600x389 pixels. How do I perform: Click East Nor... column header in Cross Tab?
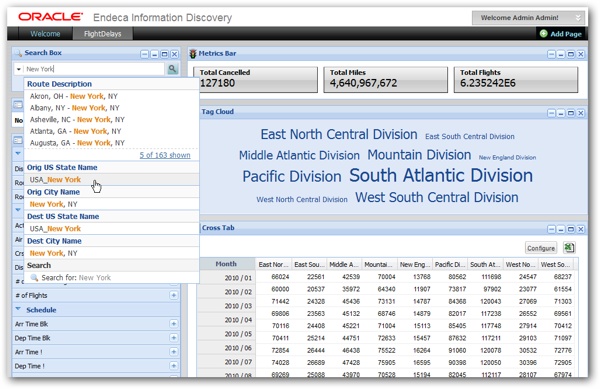(273, 264)
